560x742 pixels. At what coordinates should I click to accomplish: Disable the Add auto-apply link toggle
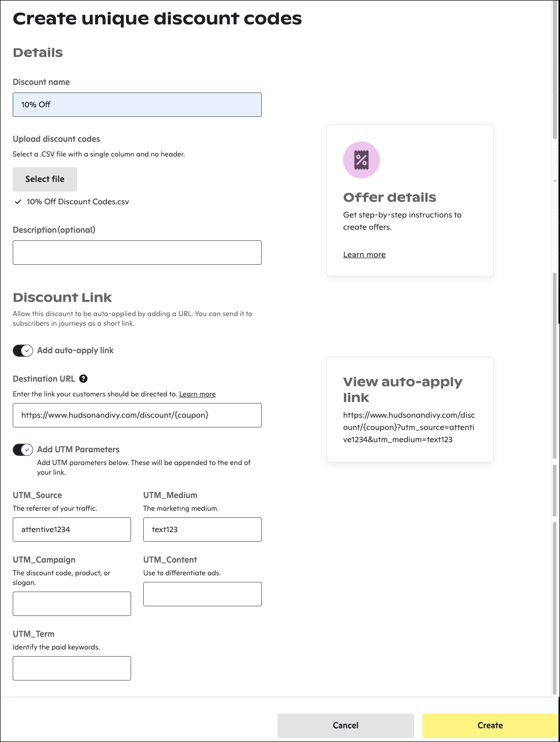22,350
